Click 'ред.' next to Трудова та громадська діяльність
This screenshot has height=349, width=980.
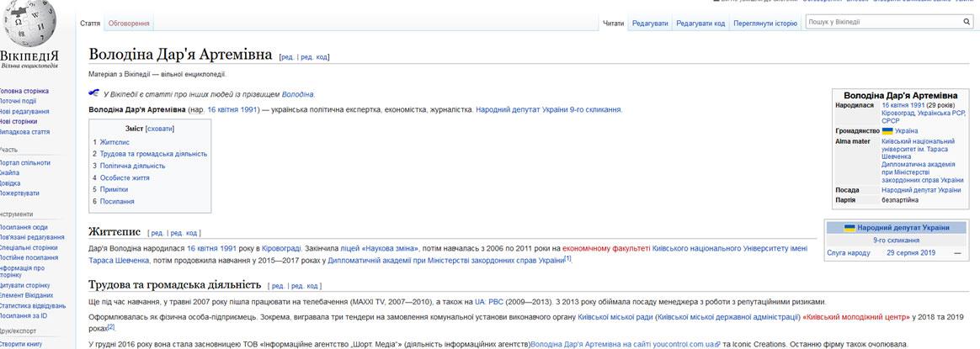[278, 286]
